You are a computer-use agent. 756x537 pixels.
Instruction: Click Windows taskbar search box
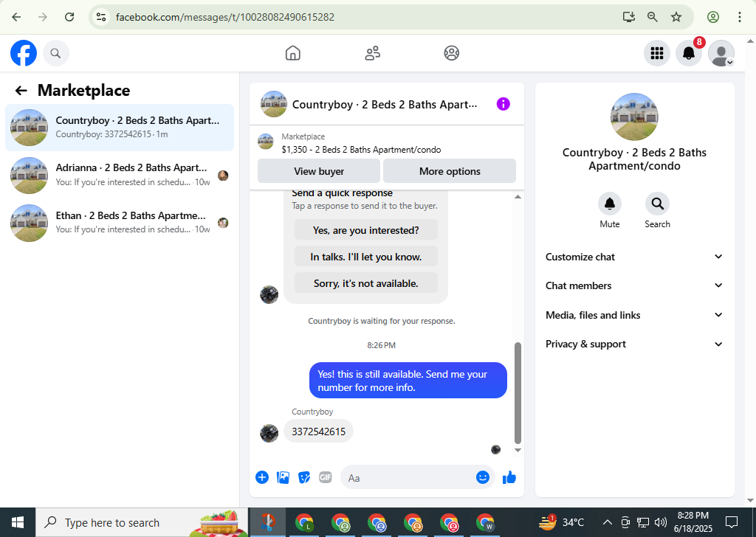142,522
